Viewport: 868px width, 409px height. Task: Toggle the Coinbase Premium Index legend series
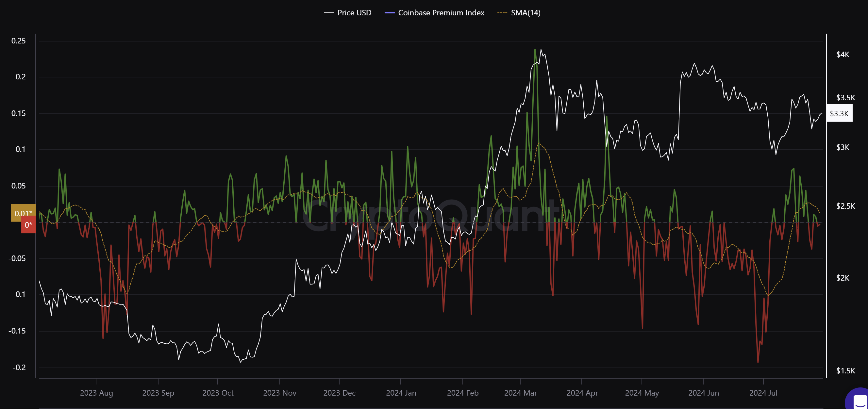click(x=434, y=13)
